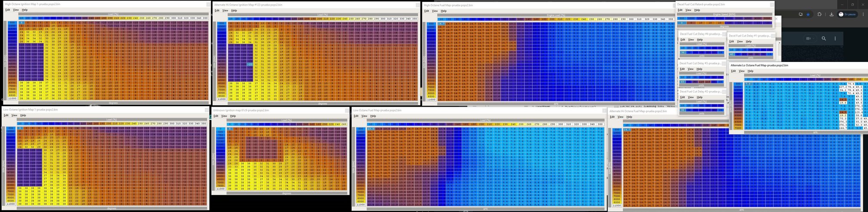This screenshot has height=212, width=868.
Task: Open Help menu in High Octane Fuel Map
Action: click(443, 11)
